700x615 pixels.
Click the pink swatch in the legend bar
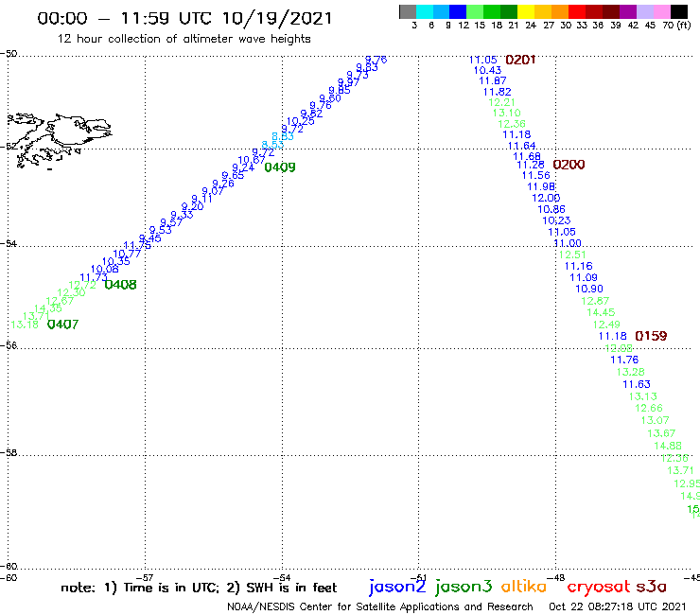pos(661,11)
